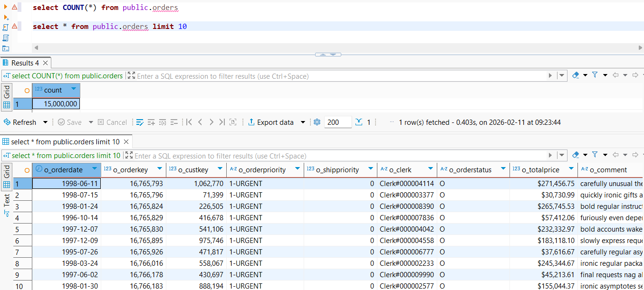Switch results view to Text presentation
This screenshot has width=644, height=290.
pos(6,204)
